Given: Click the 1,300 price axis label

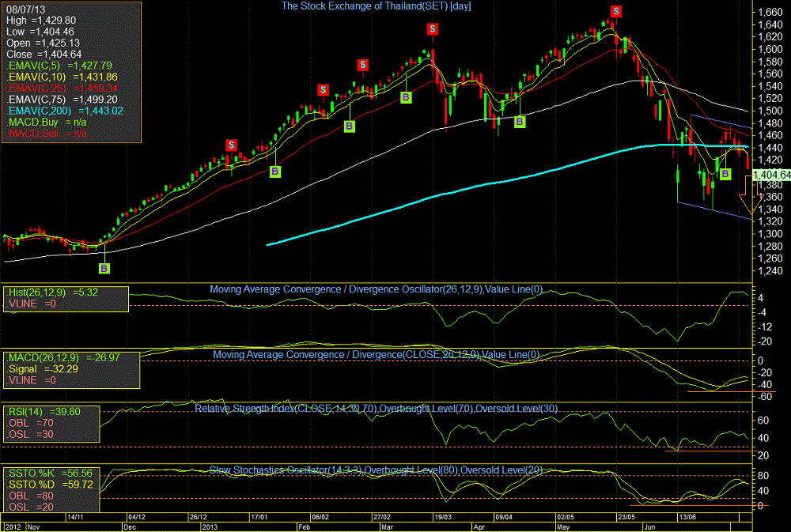Looking at the screenshot, I should (770, 234).
